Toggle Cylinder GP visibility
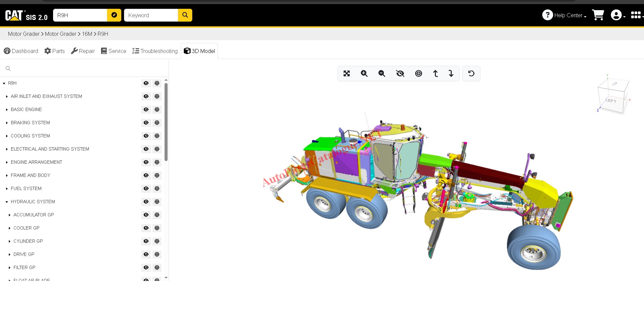Viewport: 644px width, 316px height. [x=146, y=241]
